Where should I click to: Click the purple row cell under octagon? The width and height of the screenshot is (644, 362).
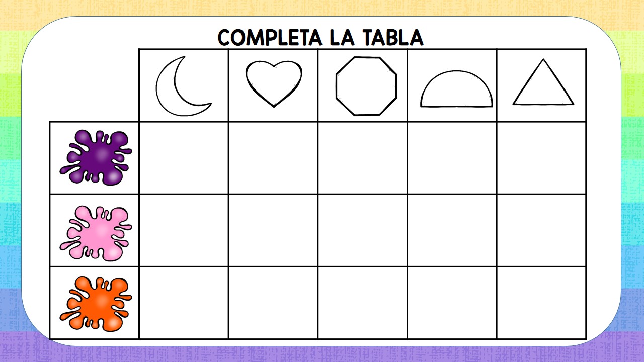(363, 158)
